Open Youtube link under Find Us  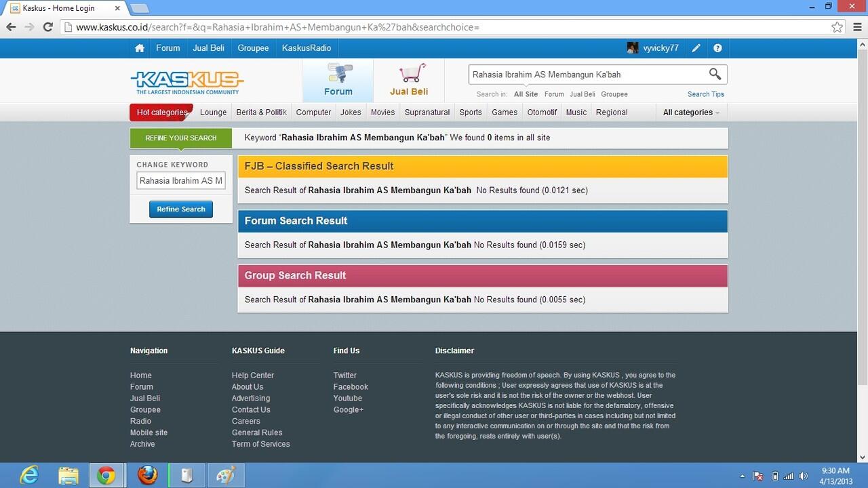click(348, 399)
